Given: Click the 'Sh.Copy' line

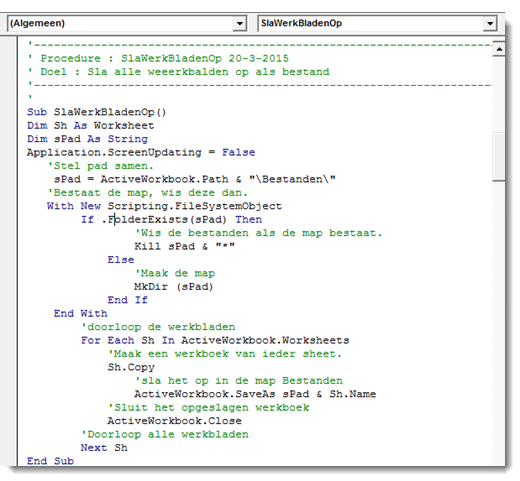Looking at the screenshot, I should point(131,367).
